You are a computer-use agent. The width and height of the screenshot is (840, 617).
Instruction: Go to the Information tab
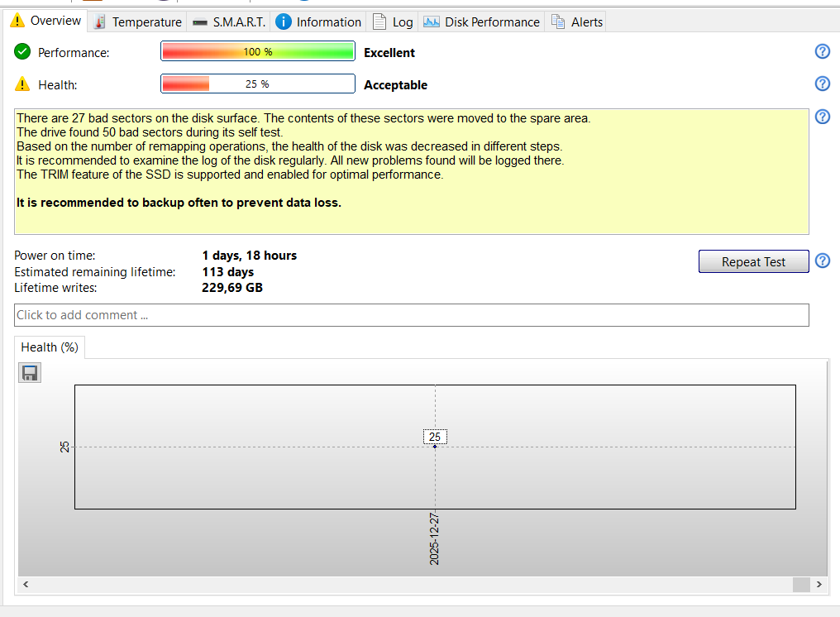coord(319,22)
